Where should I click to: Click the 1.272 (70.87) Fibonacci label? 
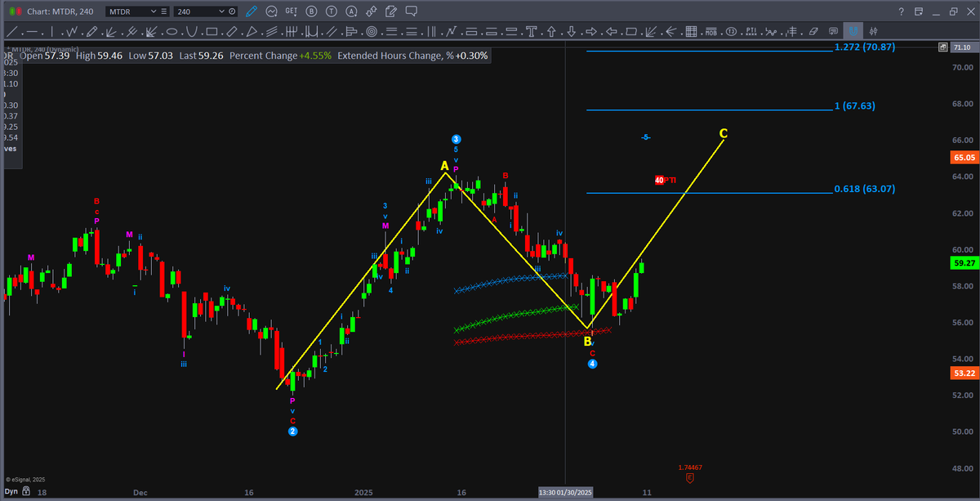865,47
